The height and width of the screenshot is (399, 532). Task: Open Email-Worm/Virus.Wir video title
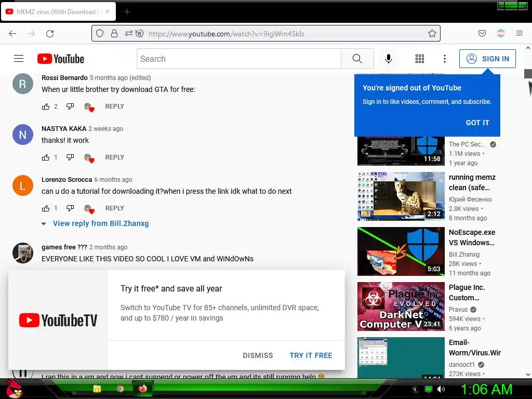pyautogui.click(x=475, y=348)
